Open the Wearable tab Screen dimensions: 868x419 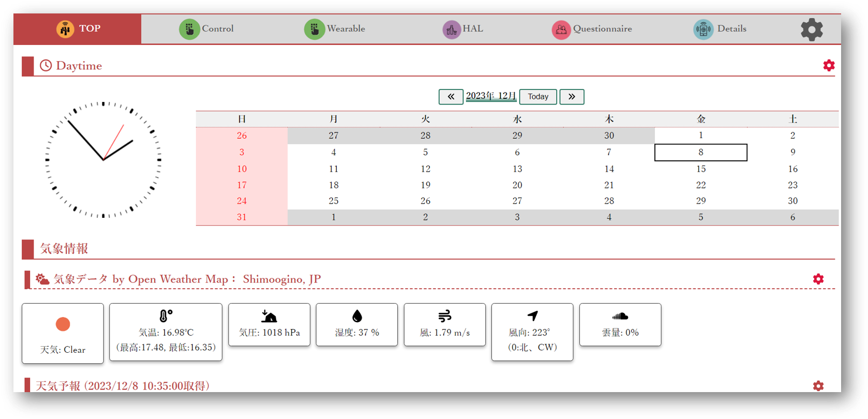(335, 29)
